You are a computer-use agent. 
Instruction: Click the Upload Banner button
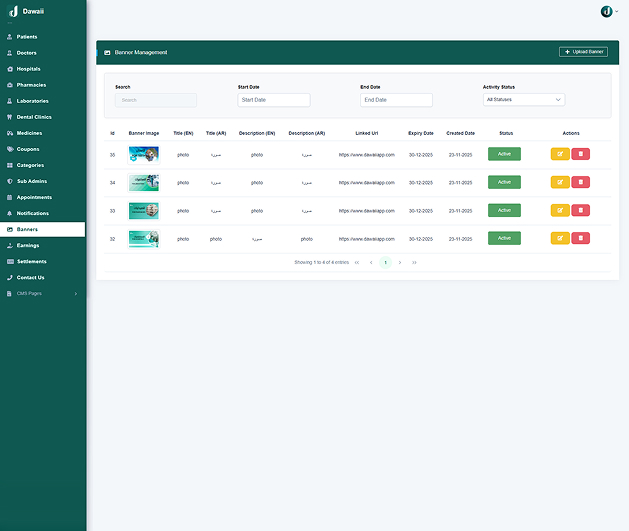click(583, 51)
